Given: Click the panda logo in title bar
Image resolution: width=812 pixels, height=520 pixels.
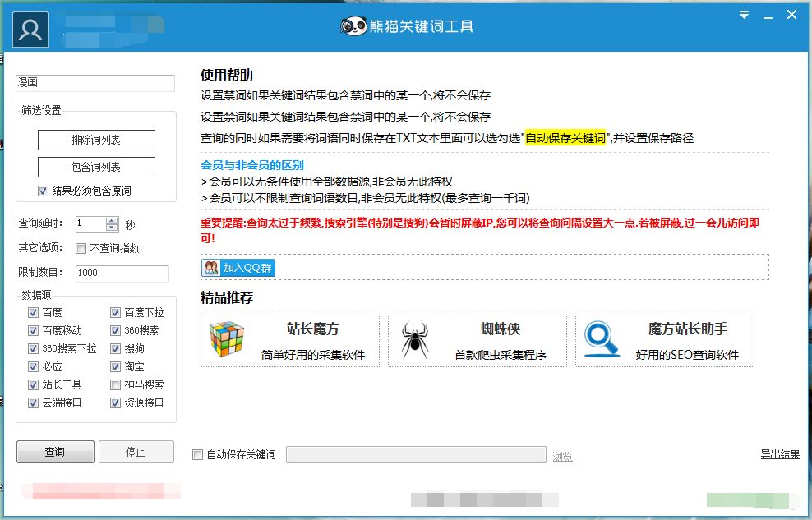Looking at the screenshot, I should 353,25.
